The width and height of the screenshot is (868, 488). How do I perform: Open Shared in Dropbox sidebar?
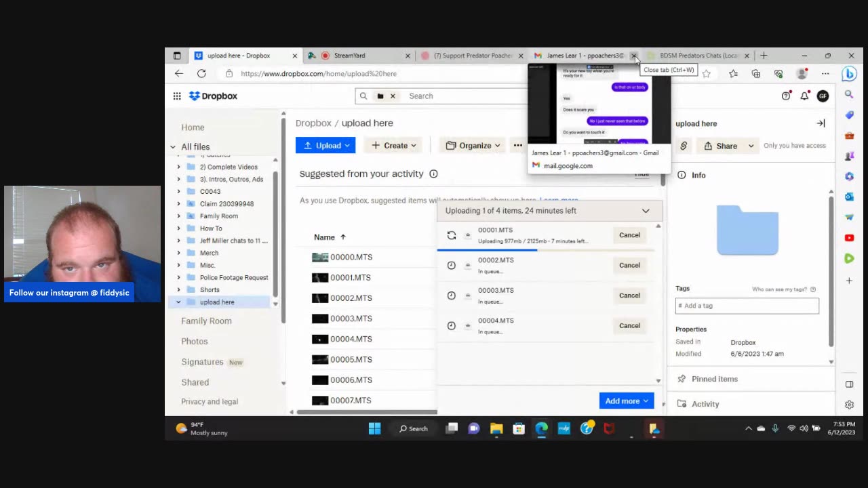click(x=195, y=382)
